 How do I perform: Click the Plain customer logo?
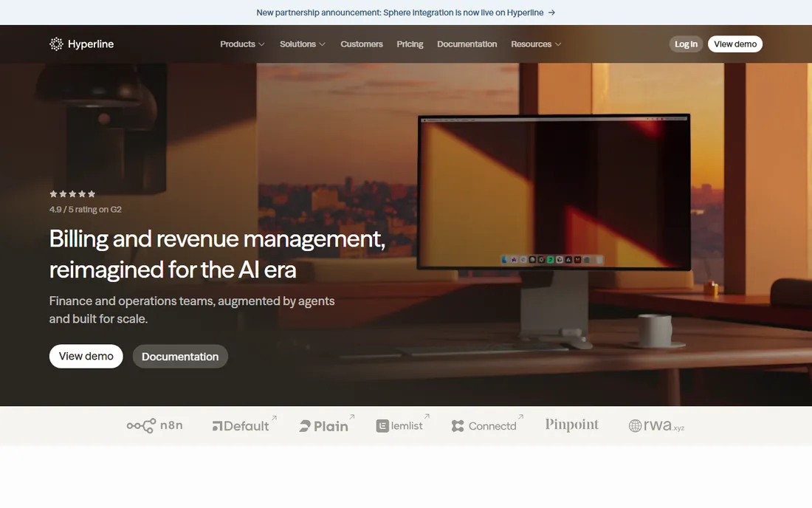323,425
